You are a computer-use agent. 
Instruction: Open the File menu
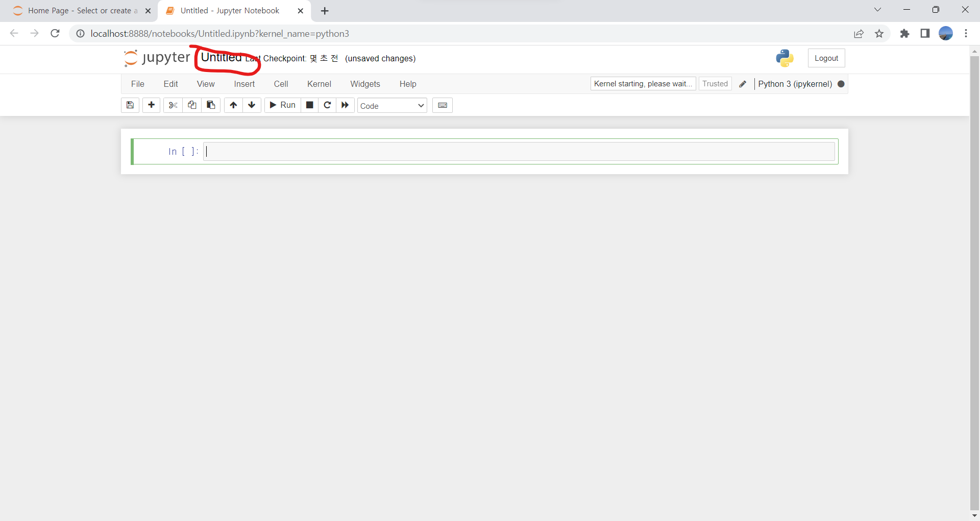(138, 84)
